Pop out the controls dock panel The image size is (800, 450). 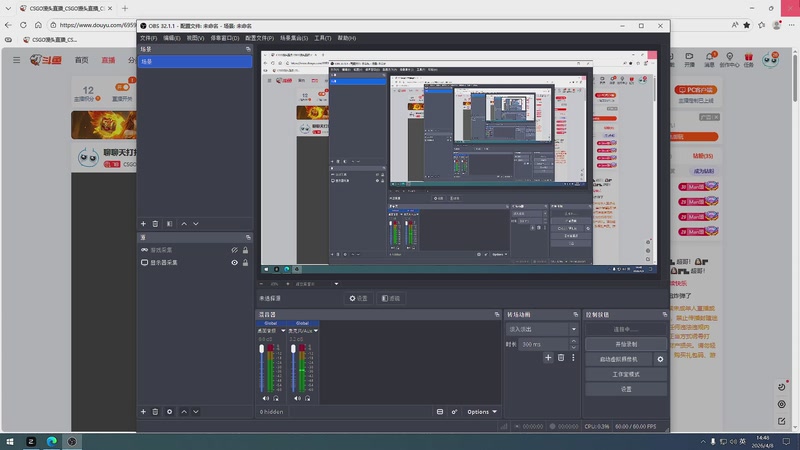point(664,315)
